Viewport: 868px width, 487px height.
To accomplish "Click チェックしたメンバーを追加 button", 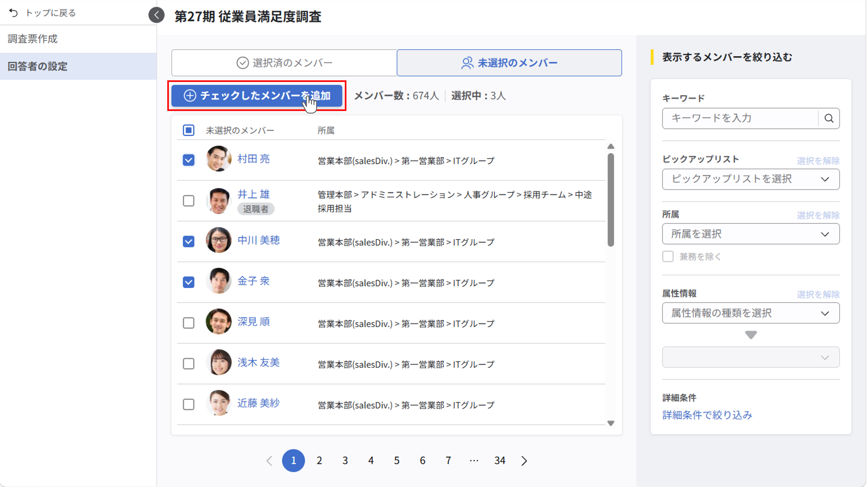I will [x=257, y=95].
